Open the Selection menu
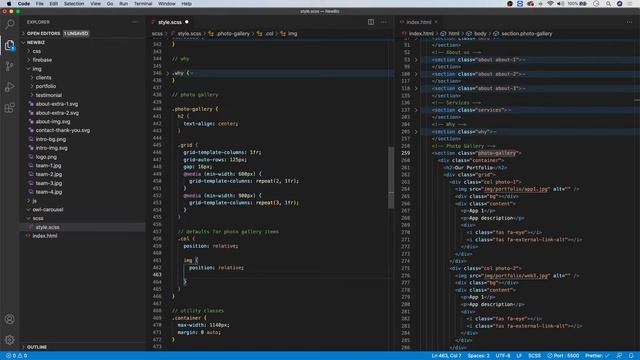This screenshot has height=360, width=640. [74, 4]
